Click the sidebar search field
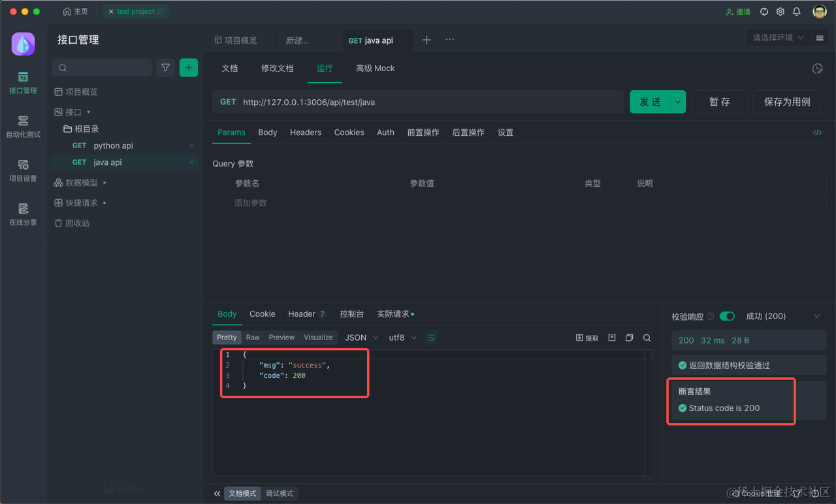The width and height of the screenshot is (836, 504). click(102, 67)
